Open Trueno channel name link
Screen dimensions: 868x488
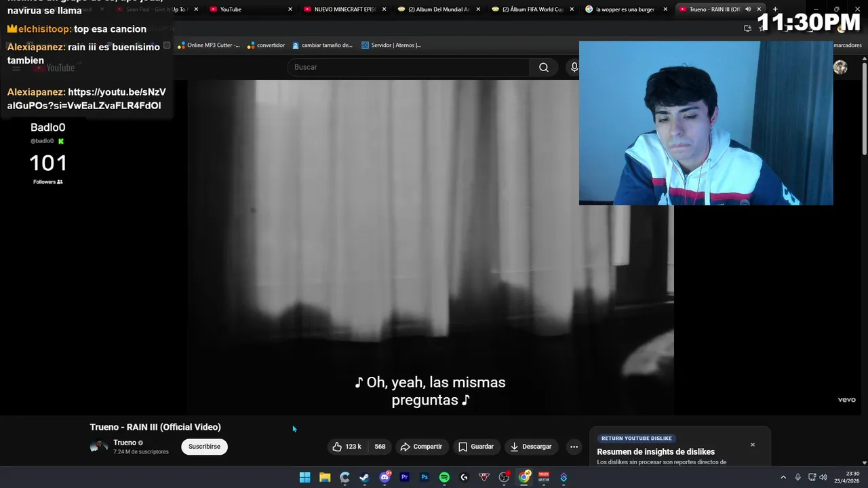coord(125,443)
